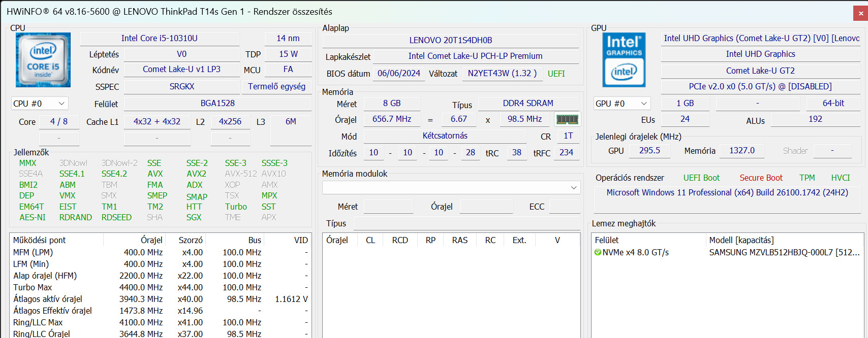Click the tRFC value 234
Image resolution: width=868 pixels, height=338 pixels.
[566, 153]
